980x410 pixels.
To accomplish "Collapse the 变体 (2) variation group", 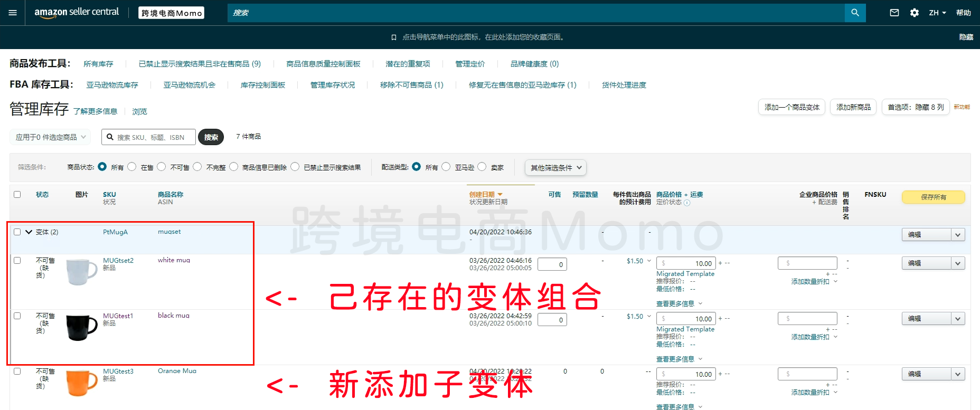I will point(29,232).
